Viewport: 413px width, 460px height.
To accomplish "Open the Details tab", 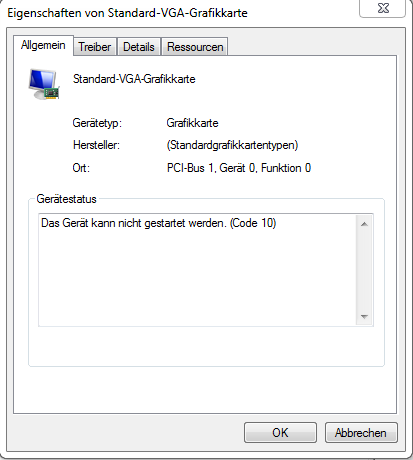I will [x=139, y=47].
